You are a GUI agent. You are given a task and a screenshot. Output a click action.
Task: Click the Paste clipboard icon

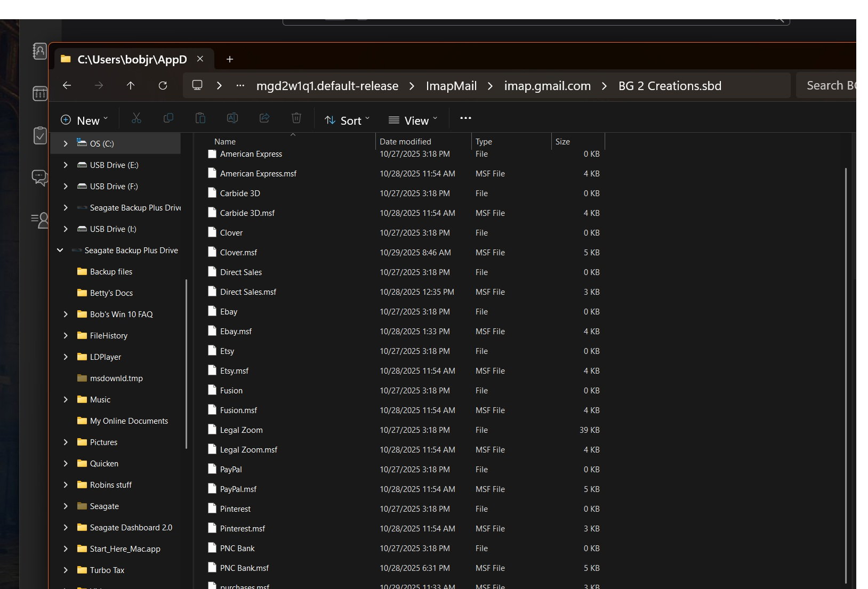pos(200,118)
